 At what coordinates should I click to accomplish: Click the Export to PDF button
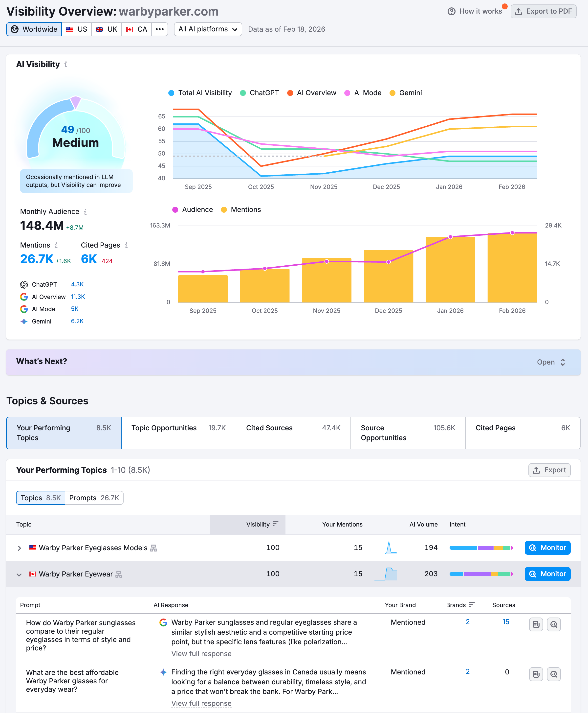pyautogui.click(x=543, y=11)
